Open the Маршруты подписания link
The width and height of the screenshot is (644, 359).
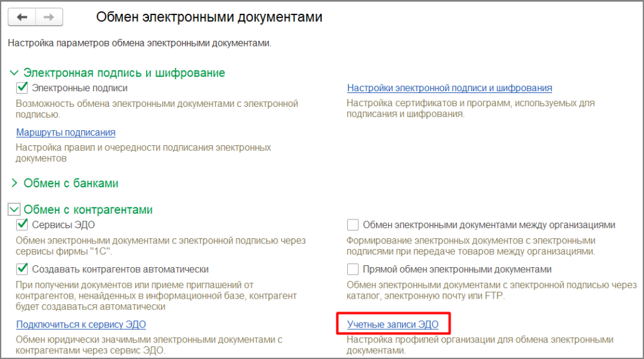point(65,132)
